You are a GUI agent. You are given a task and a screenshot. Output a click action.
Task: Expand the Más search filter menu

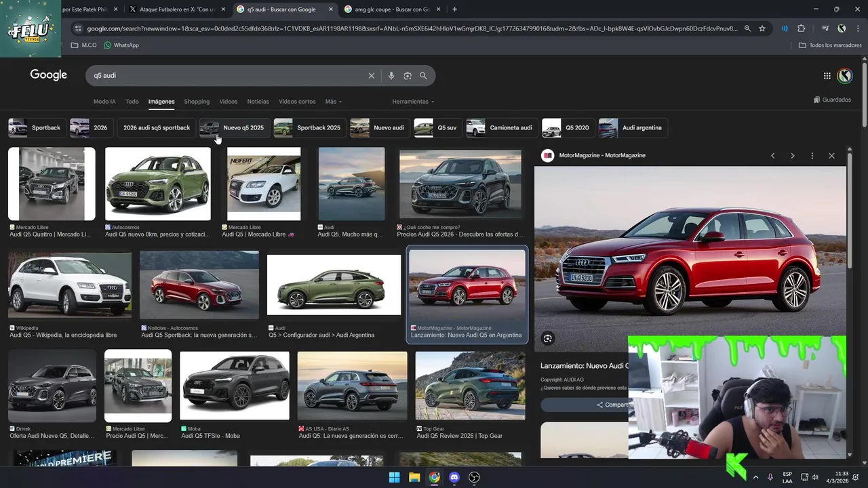coord(333,102)
